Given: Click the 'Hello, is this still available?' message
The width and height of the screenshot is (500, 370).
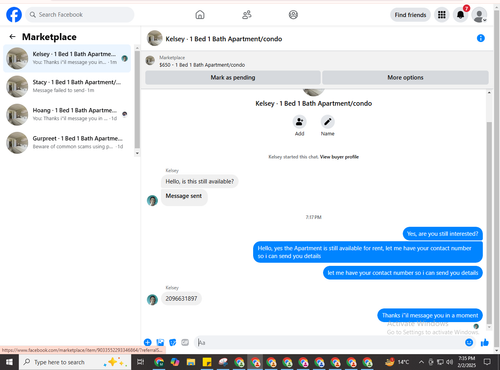Looking at the screenshot, I should click(x=200, y=181).
